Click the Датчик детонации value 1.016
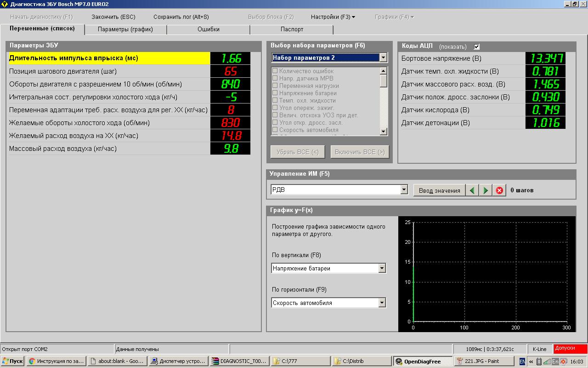 click(x=545, y=123)
